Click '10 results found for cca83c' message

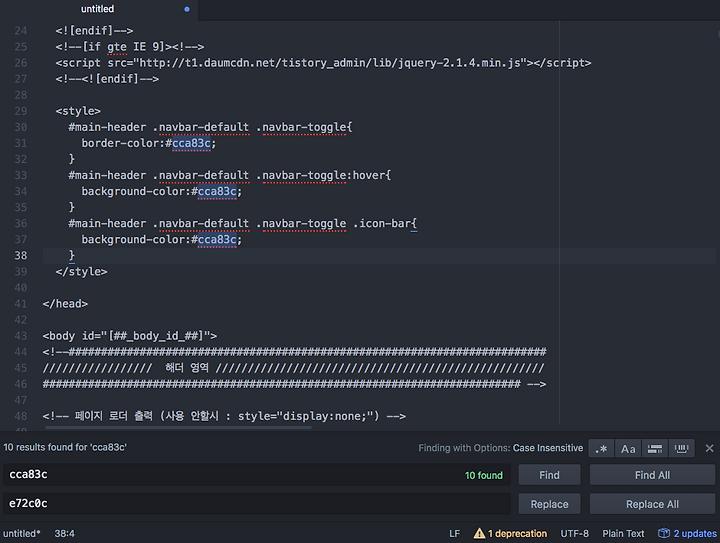(65, 447)
